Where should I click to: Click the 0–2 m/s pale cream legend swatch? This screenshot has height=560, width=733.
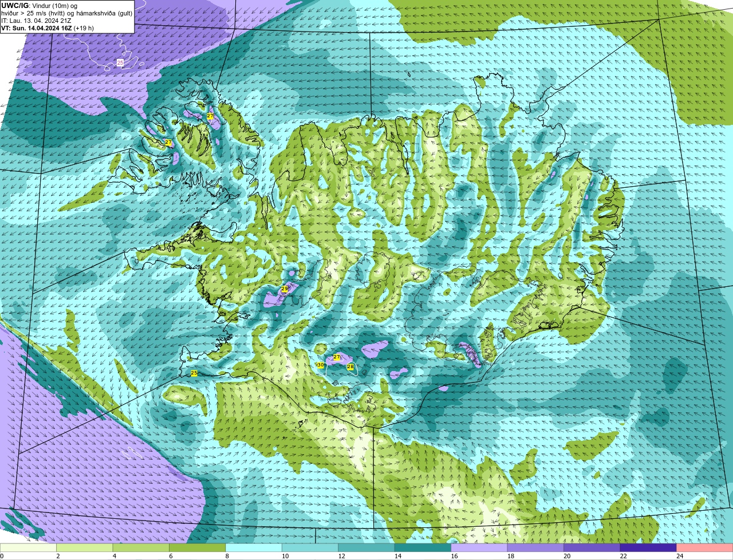click(x=29, y=548)
